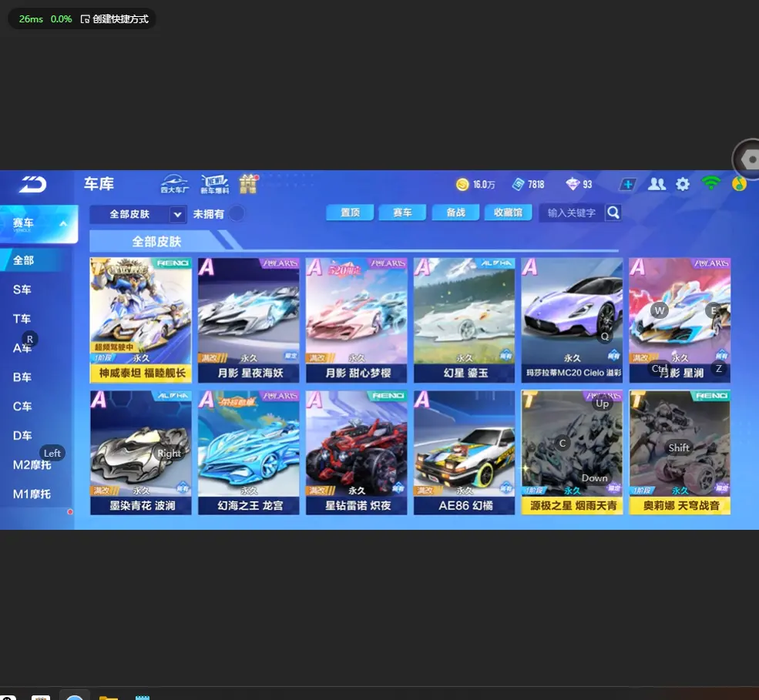Click the yellow round icon at top-right

(x=739, y=184)
